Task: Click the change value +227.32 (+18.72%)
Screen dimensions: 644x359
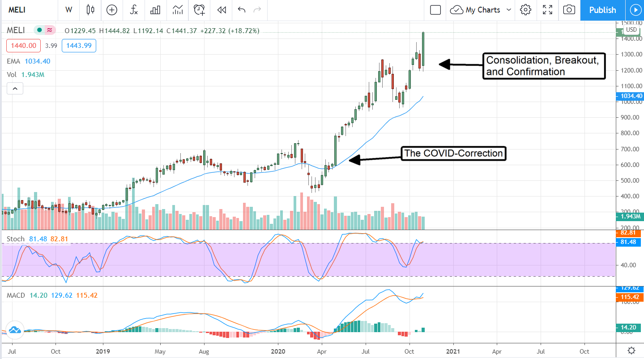Action: [x=229, y=31]
